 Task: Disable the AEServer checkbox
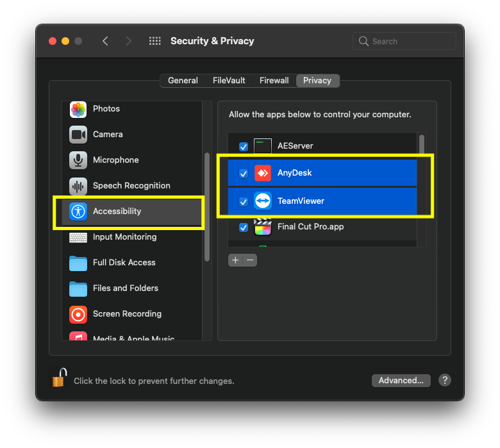coord(244,146)
